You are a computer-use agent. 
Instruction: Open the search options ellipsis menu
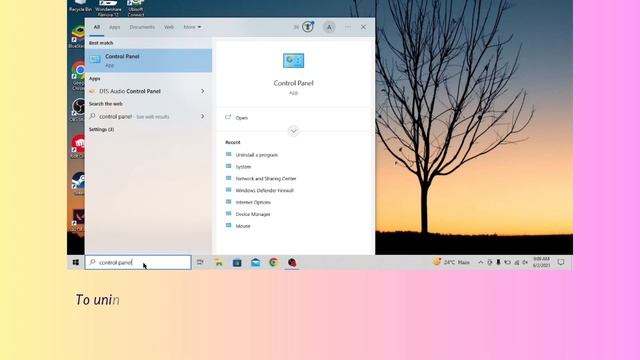point(348,27)
